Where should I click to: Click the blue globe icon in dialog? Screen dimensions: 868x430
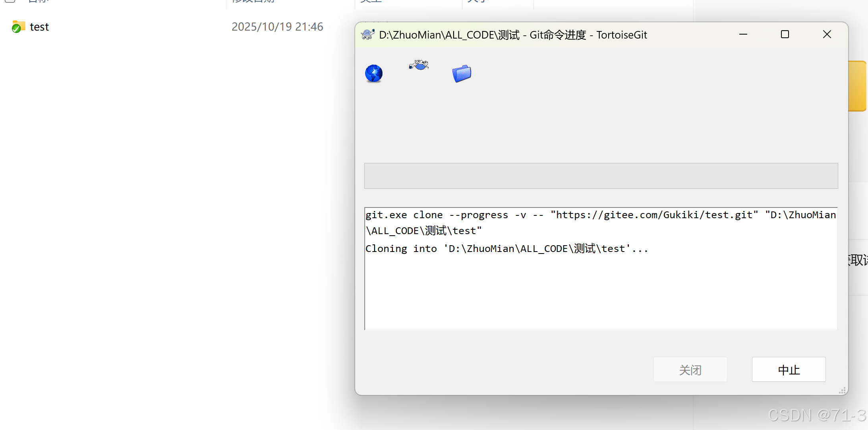pyautogui.click(x=373, y=74)
